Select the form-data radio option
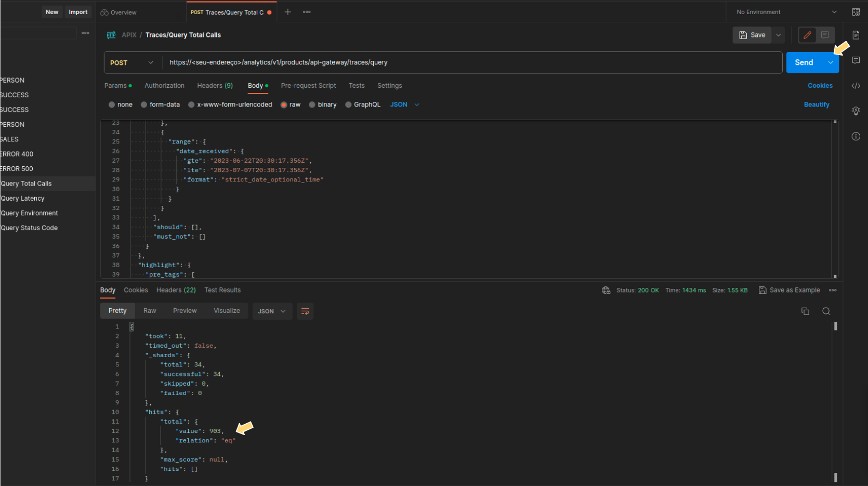The image size is (868, 486). tap(144, 105)
